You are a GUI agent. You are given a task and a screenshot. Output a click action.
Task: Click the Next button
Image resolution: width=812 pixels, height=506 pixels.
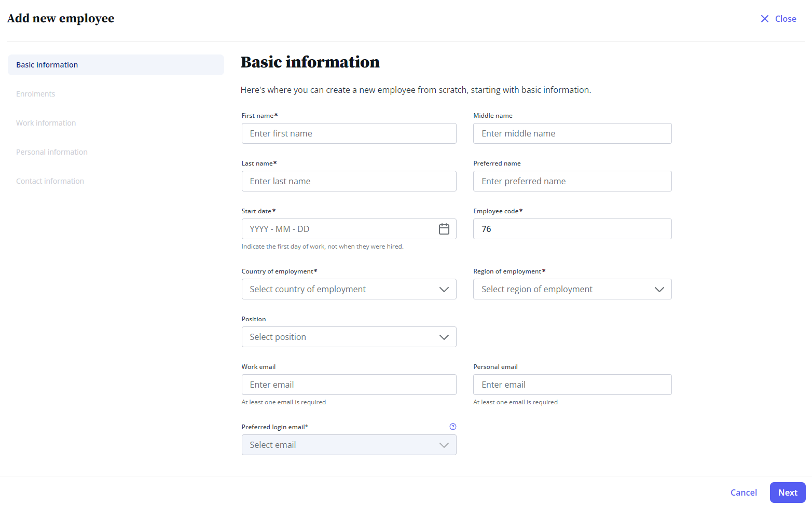point(788,493)
